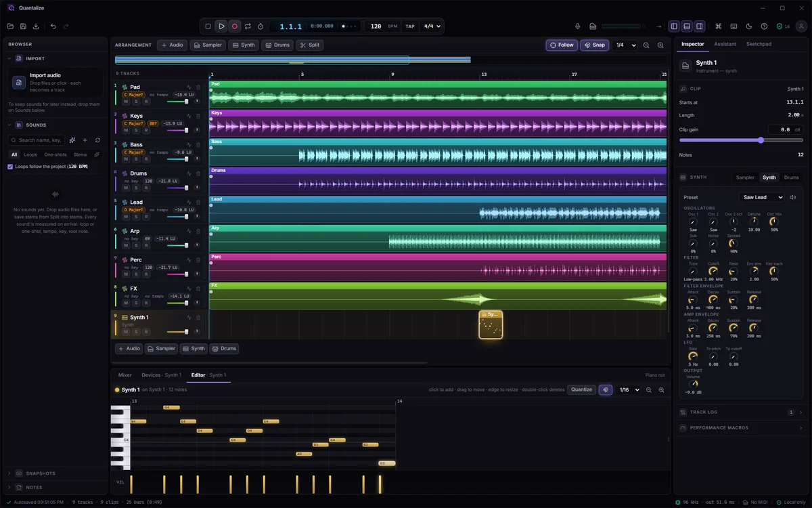Refresh the sounds list icon
Image resolution: width=812 pixels, height=508 pixels.
point(97,140)
